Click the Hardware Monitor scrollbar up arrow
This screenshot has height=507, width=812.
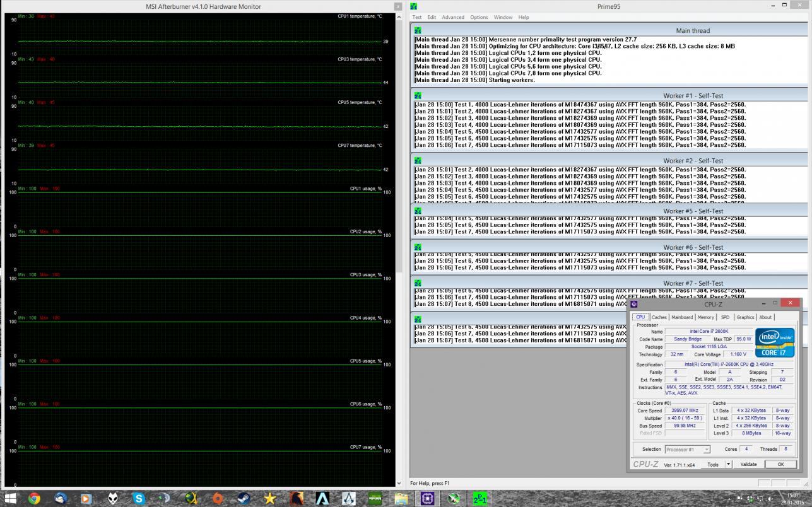pyautogui.click(x=399, y=17)
